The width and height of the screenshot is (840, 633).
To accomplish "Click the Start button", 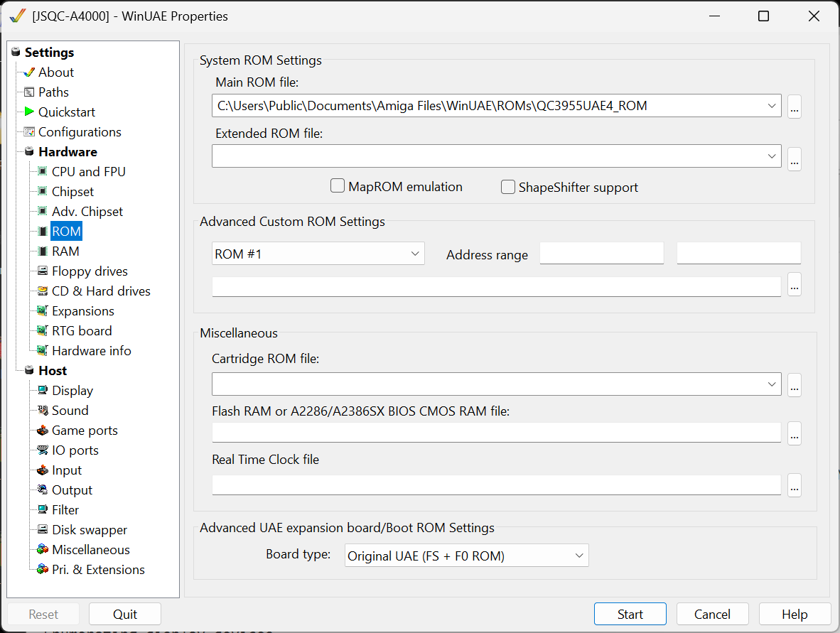I will click(630, 614).
